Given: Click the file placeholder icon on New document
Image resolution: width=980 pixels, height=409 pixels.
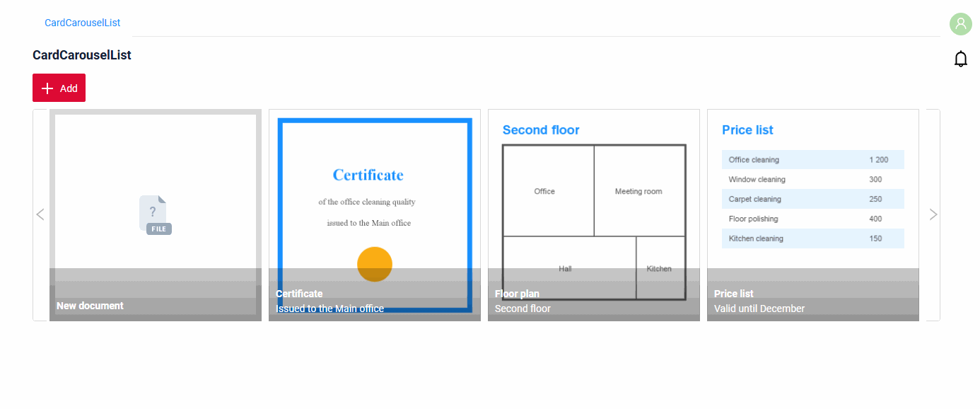Looking at the screenshot, I should (156, 214).
